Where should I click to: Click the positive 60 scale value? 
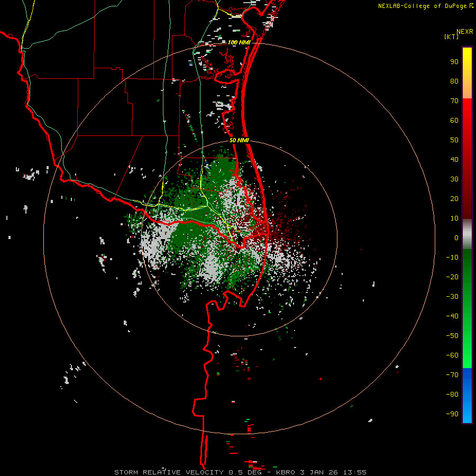[x=454, y=121]
